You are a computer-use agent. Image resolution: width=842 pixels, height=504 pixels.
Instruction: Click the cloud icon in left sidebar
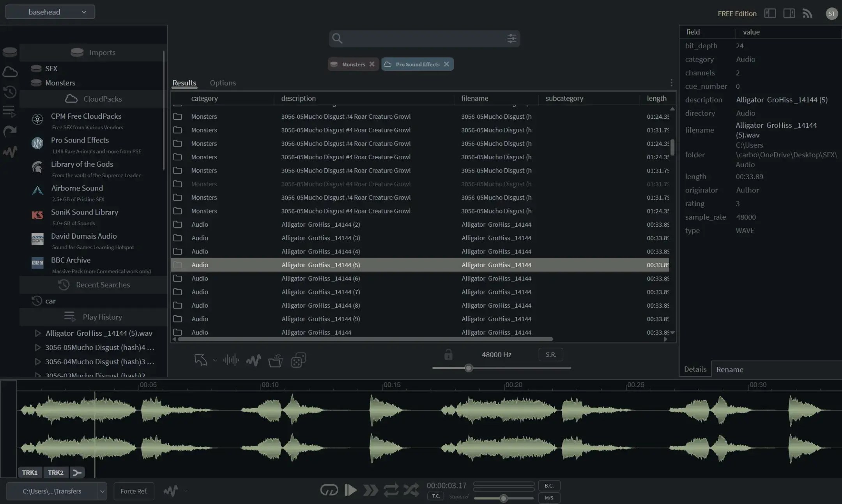[10, 72]
